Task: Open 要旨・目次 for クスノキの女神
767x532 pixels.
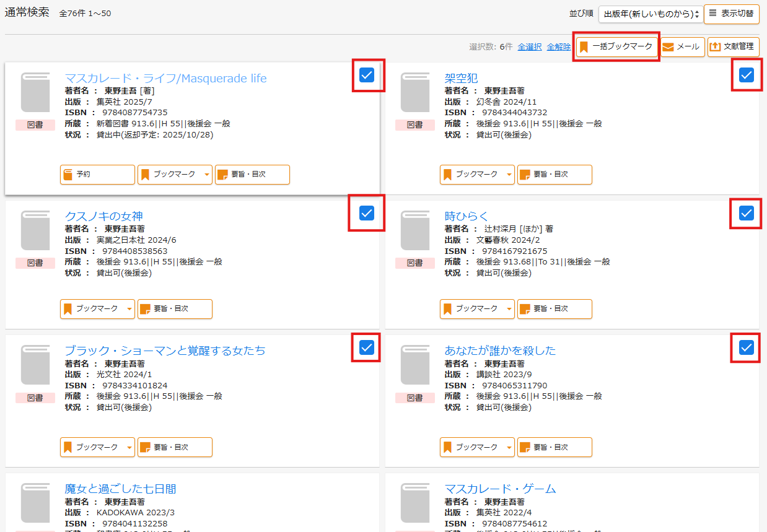Action: pos(175,309)
